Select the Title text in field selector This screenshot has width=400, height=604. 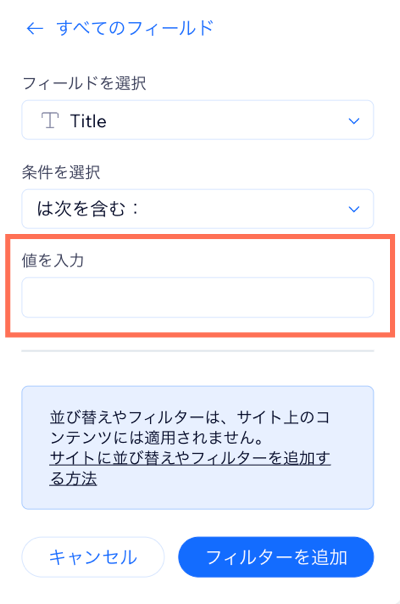tap(88, 121)
